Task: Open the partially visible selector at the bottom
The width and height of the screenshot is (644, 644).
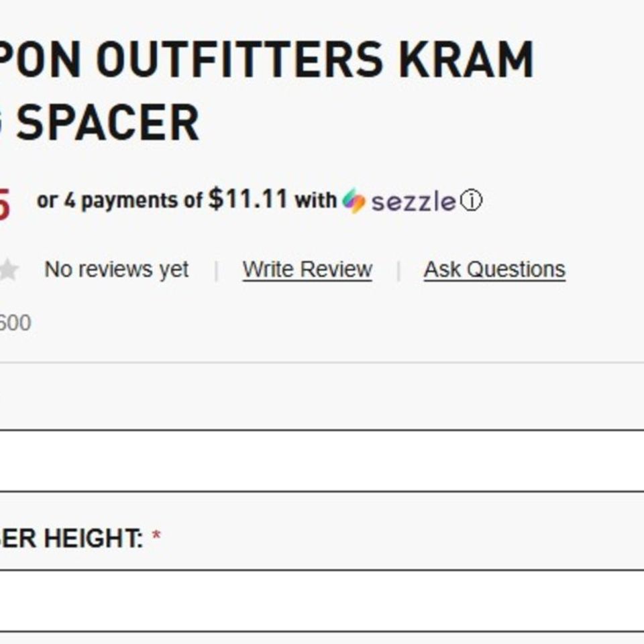Action: 322,637
